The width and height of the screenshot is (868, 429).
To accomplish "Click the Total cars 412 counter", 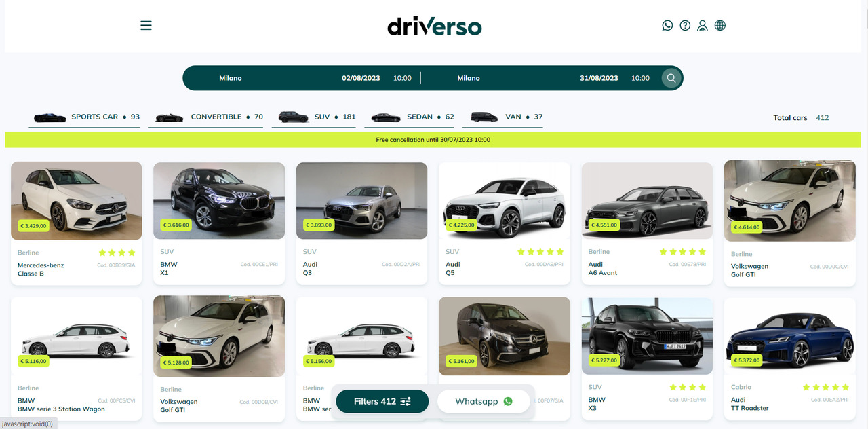I will [x=801, y=117].
